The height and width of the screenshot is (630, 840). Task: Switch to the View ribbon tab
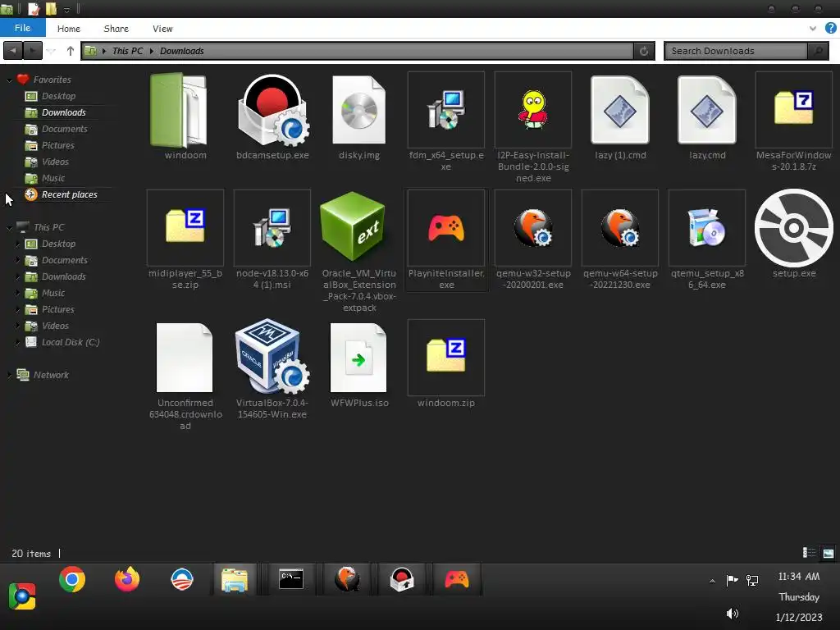pyautogui.click(x=162, y=29)
